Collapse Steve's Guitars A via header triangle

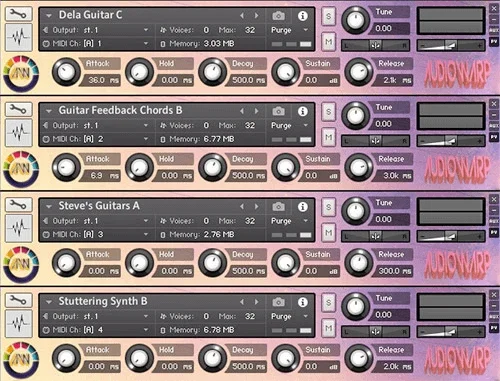click(49, 207)
